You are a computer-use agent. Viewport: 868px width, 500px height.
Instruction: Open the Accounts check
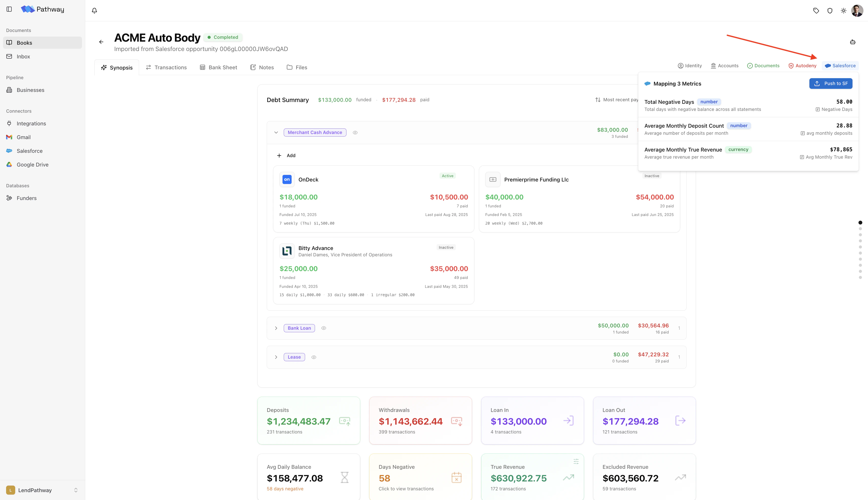[725, 65]
